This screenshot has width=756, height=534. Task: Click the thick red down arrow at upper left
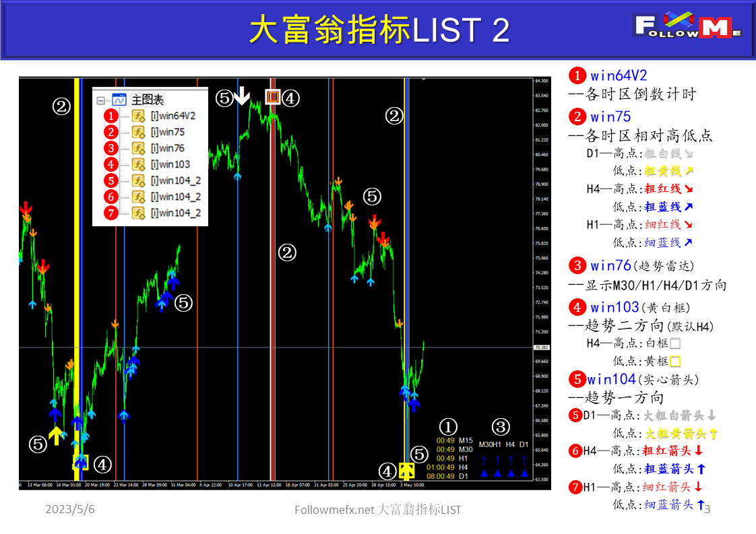tap(26, 209)
